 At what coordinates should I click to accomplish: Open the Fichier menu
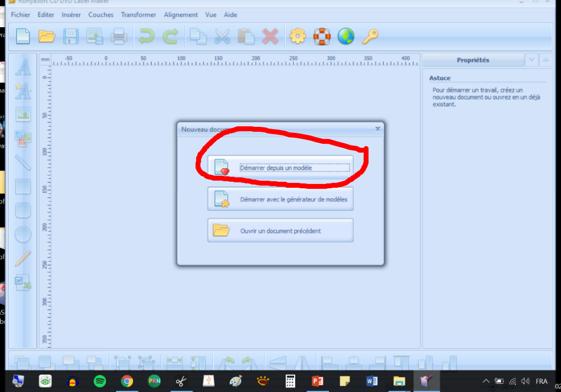pyautogui.click(x=20, y=15)
